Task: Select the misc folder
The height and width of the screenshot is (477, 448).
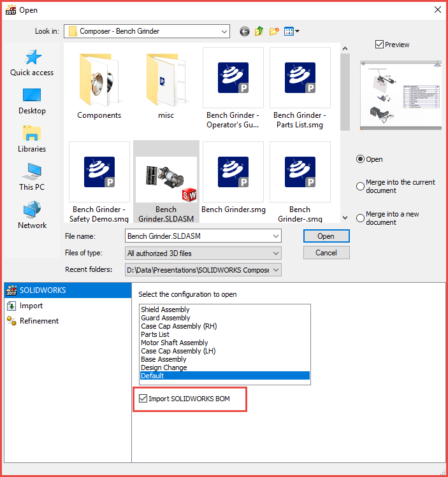Action: [166, 85]
